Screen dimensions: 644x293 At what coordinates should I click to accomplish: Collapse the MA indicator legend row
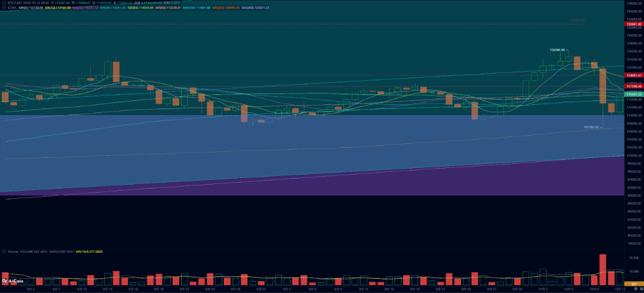4,8
